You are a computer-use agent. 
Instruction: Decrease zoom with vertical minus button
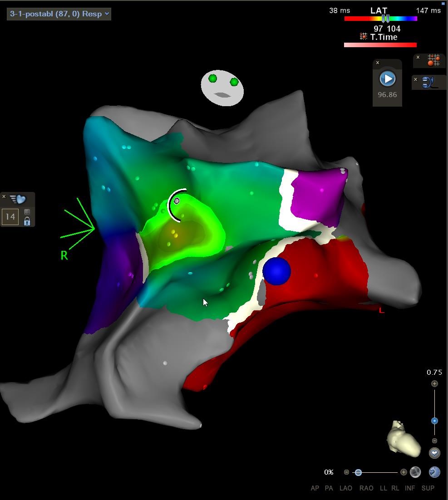coord(434,441)
